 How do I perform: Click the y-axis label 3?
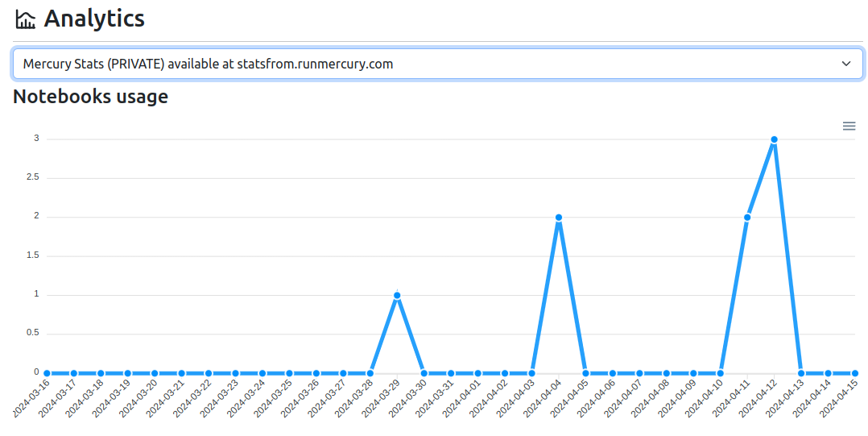tap(36, 139)
